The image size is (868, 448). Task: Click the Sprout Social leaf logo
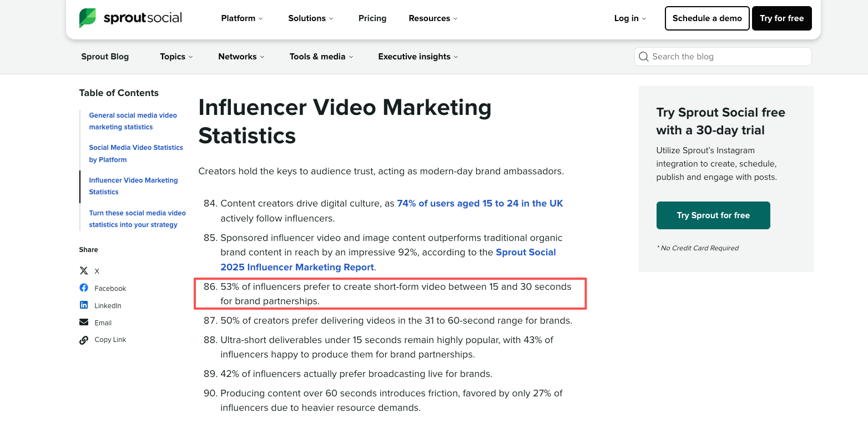coord(87,18)
